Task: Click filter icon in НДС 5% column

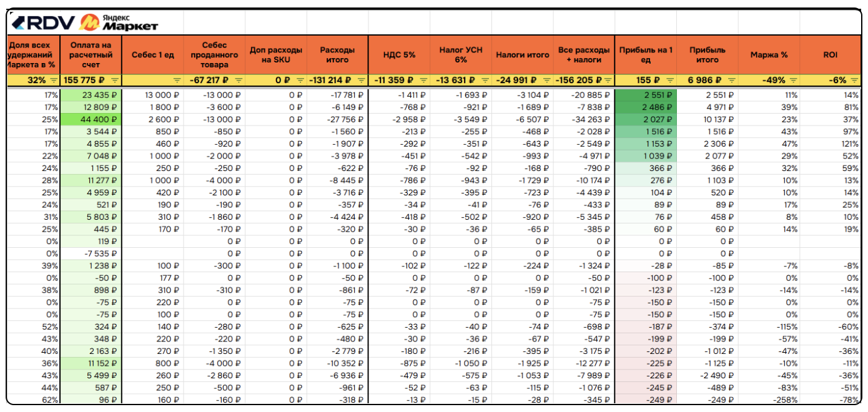Action: 423,81
